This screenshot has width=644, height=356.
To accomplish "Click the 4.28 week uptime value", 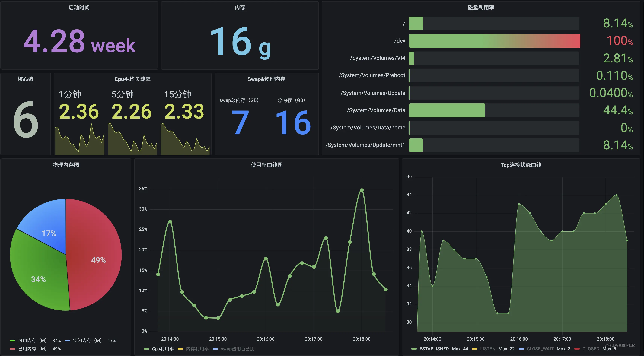I will (x=79, y=41).
